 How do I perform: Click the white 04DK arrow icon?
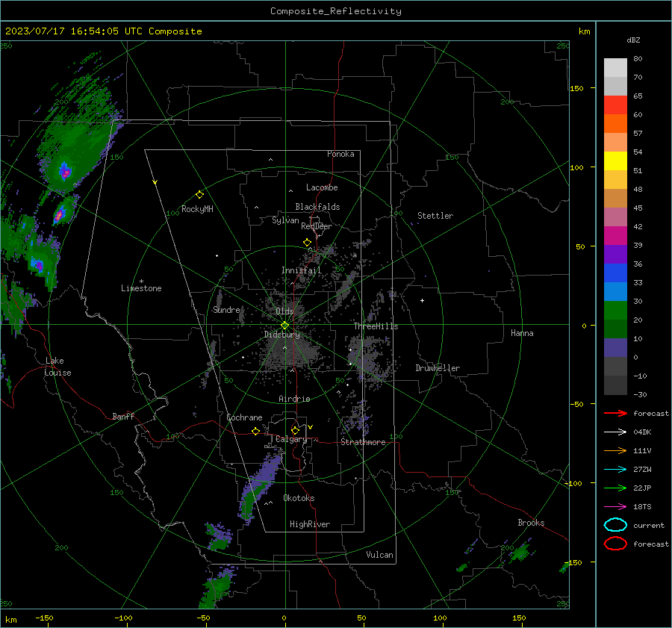point(615,432)
